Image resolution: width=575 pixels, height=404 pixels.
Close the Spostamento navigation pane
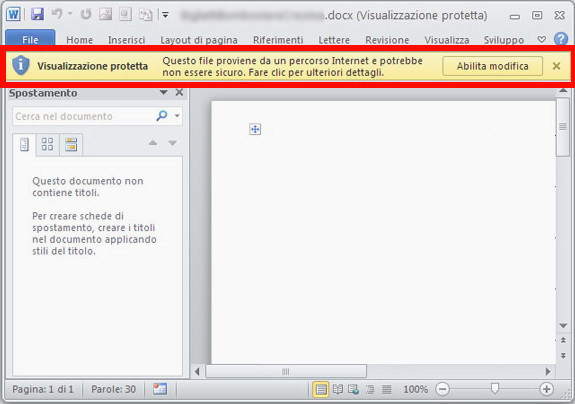(179, 92)
